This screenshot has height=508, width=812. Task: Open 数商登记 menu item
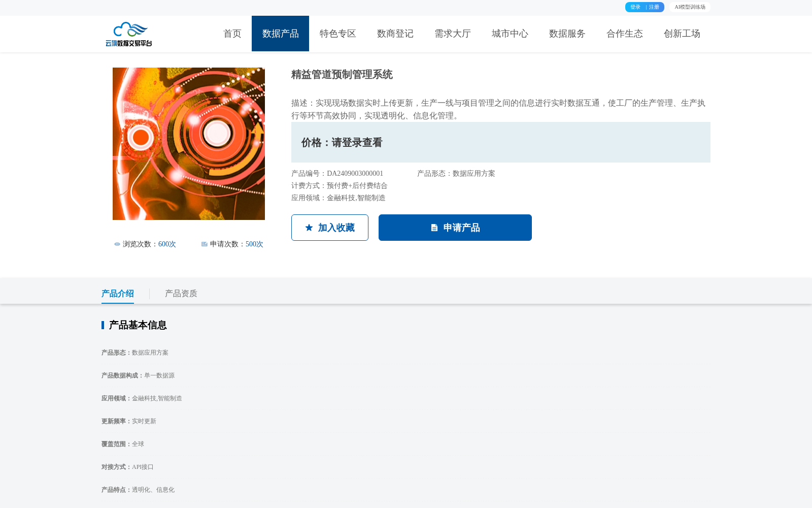(x=395, y=34)
